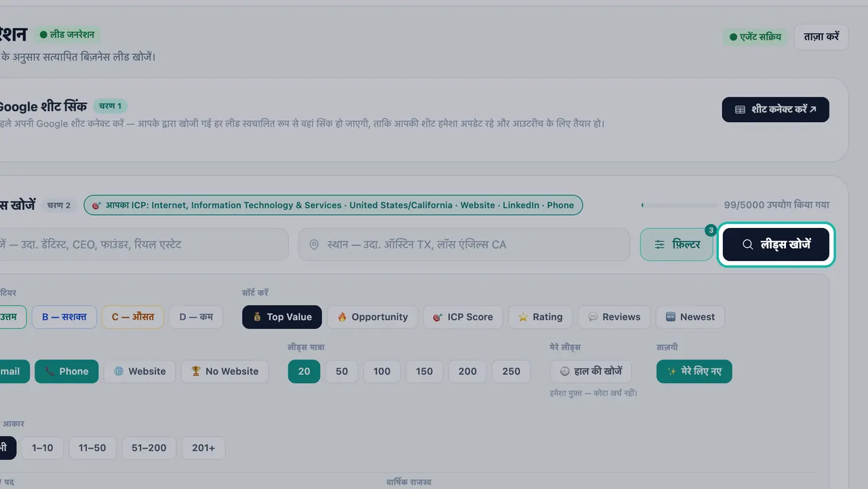Select the D — कम tier chip
The height and width of the screenshot is (489, 868).
(x=196, y=317)
